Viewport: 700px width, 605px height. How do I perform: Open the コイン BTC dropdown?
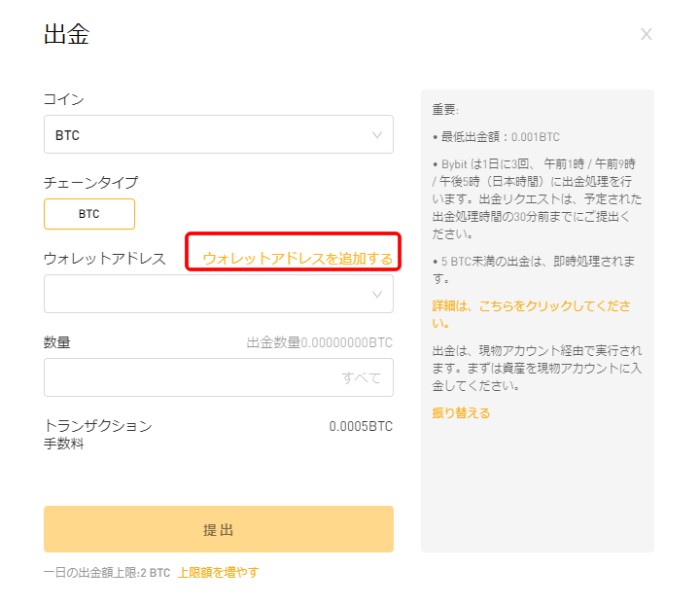pos(219,134)
